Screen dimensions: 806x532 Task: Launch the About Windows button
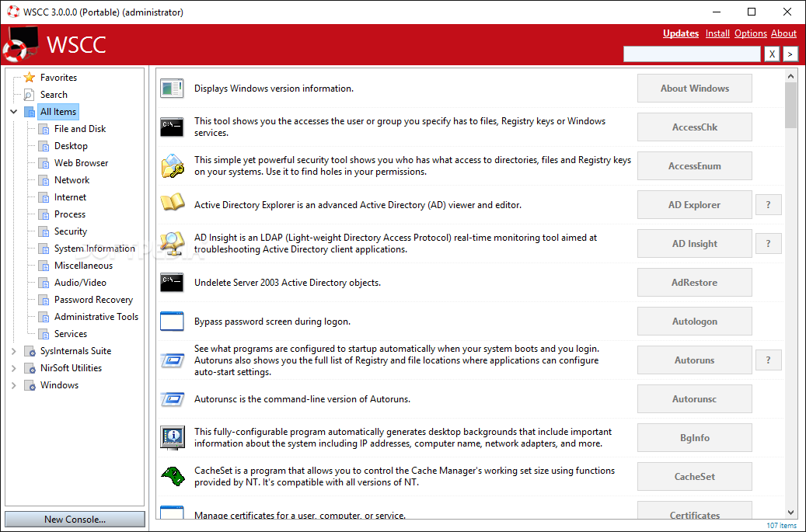pyautogui.click(x=694, y=89)
